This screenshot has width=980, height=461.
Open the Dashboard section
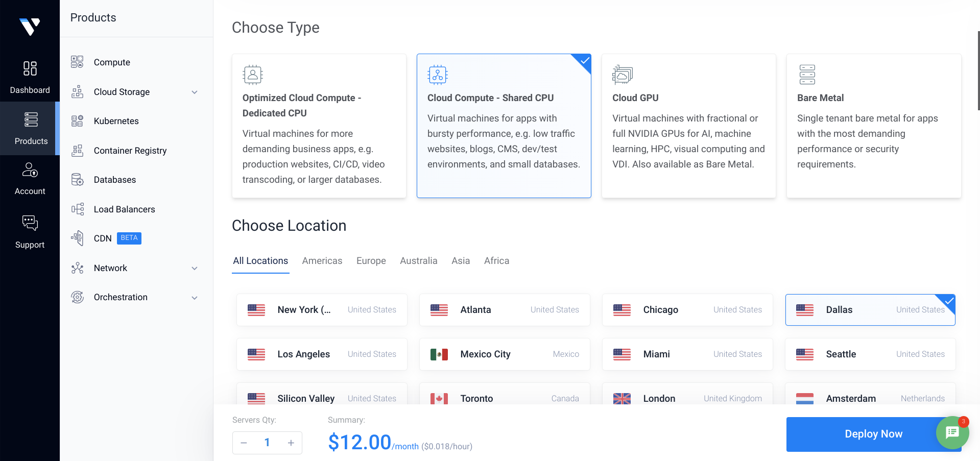pyautogui.click(x=30, y=78)
